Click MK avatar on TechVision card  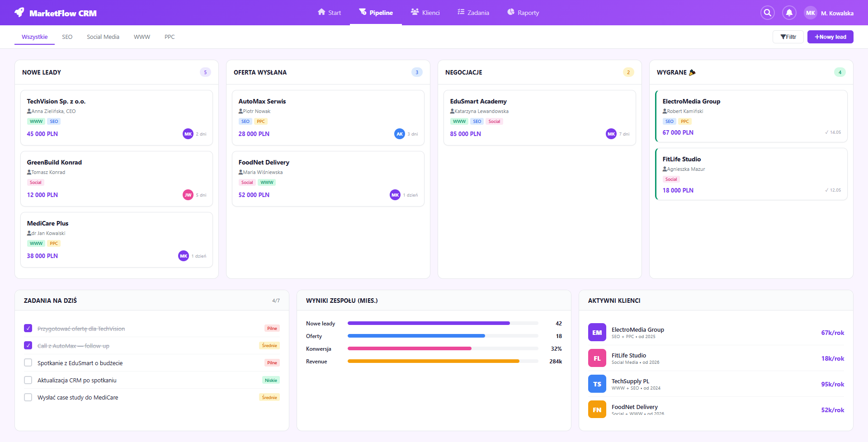188,134
